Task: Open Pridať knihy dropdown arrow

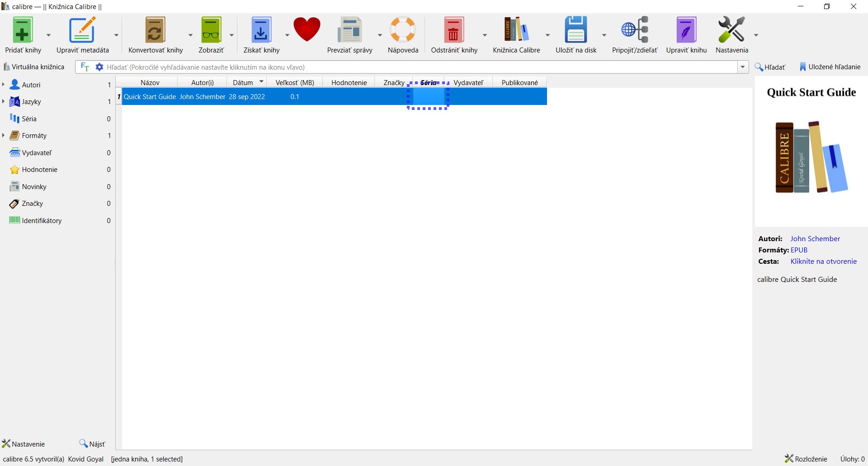Action: click(48, 35)
